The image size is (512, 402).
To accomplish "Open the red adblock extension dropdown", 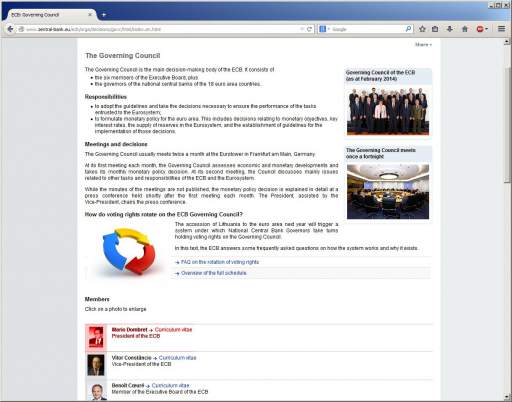I will pyautogui.click(x=482, y=29).
